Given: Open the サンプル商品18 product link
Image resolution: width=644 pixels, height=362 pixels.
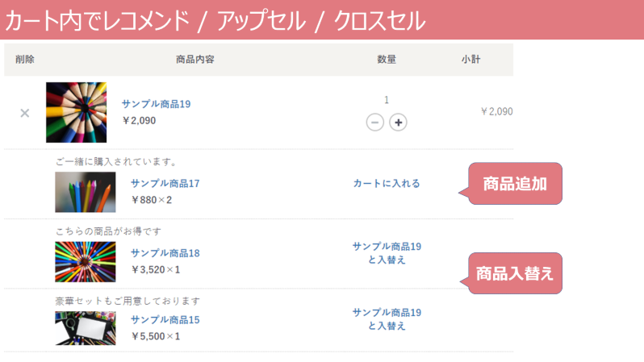Looking at the screenshot, I should pyautogui.click(x=165, y=253).
